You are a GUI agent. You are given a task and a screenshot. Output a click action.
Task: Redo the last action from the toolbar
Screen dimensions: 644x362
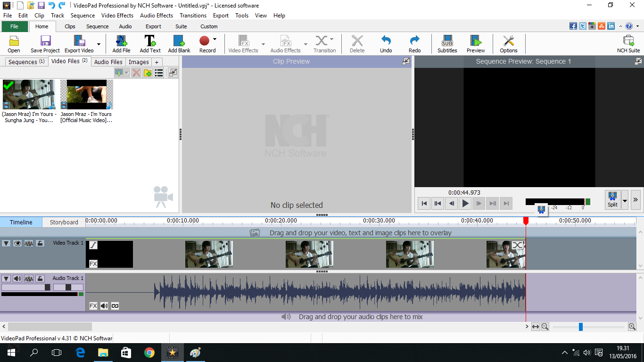414,44
